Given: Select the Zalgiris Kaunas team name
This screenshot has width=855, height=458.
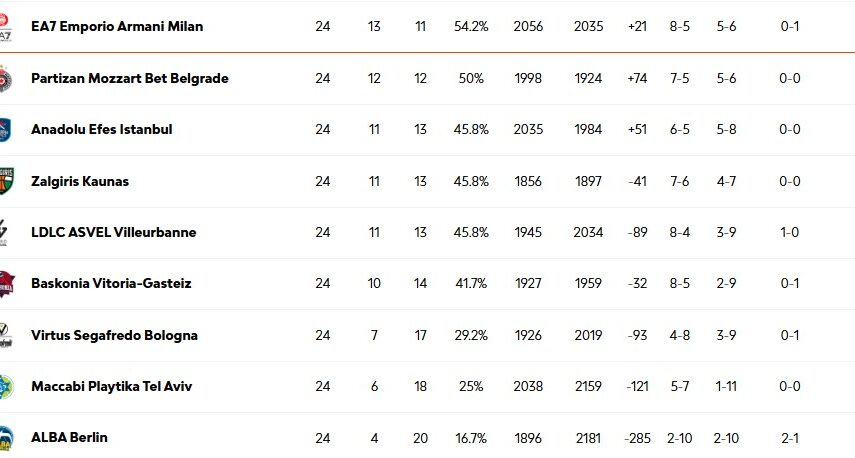Looking at the screenshot, I should pos(80,181).
